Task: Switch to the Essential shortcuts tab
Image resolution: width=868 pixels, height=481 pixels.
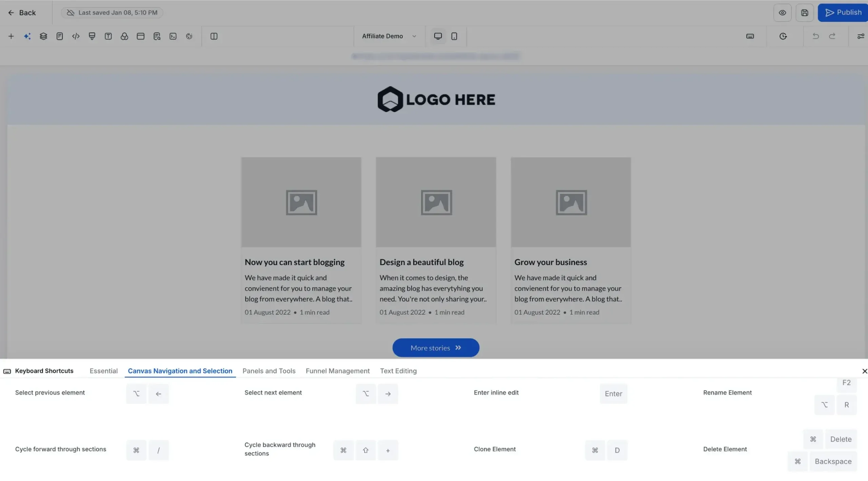Action: [103, 371]
